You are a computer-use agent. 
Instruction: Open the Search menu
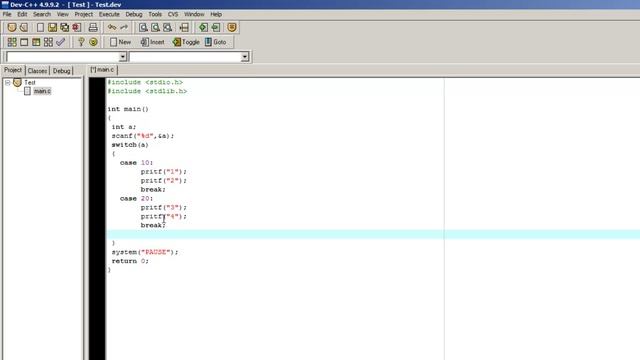(x=42, y=14)
